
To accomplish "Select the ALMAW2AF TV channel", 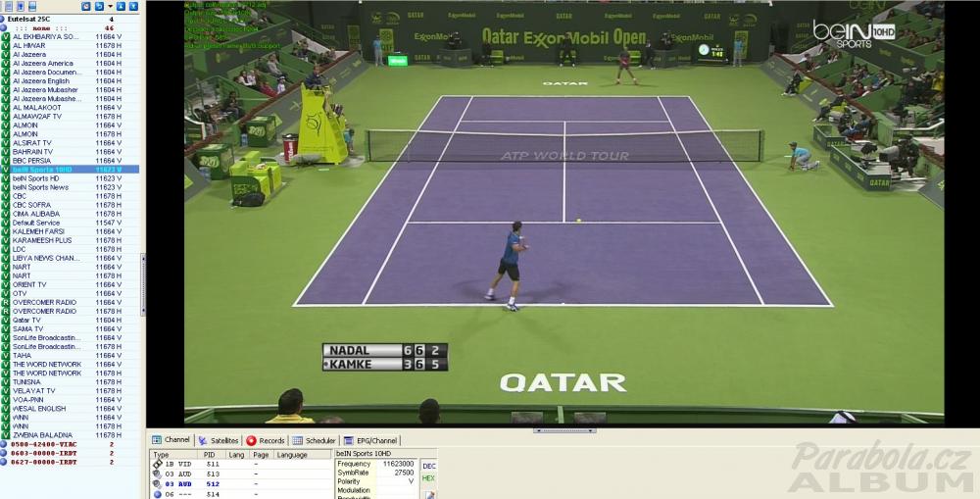I will pos(70,117).
